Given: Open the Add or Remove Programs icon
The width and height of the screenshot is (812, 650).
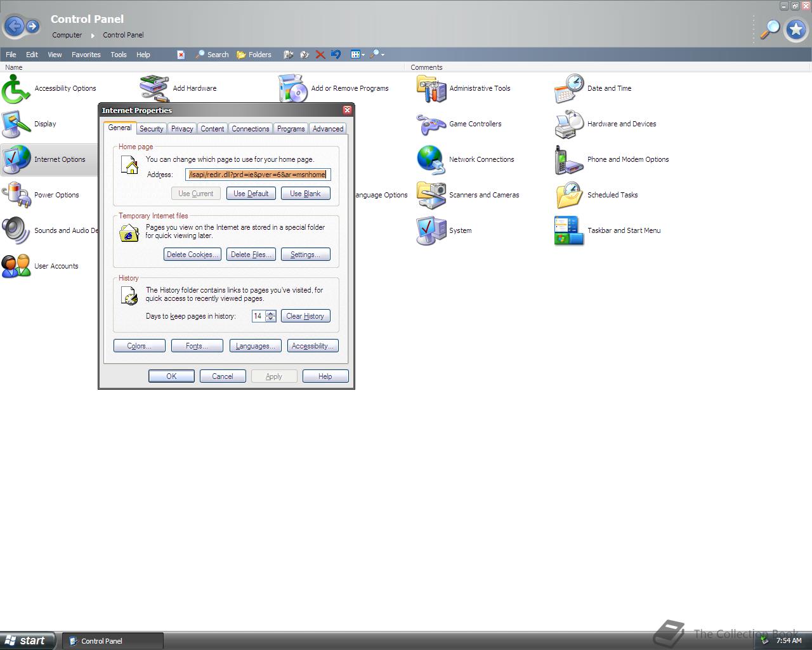Looking at the screenshot, I should 293,88.
